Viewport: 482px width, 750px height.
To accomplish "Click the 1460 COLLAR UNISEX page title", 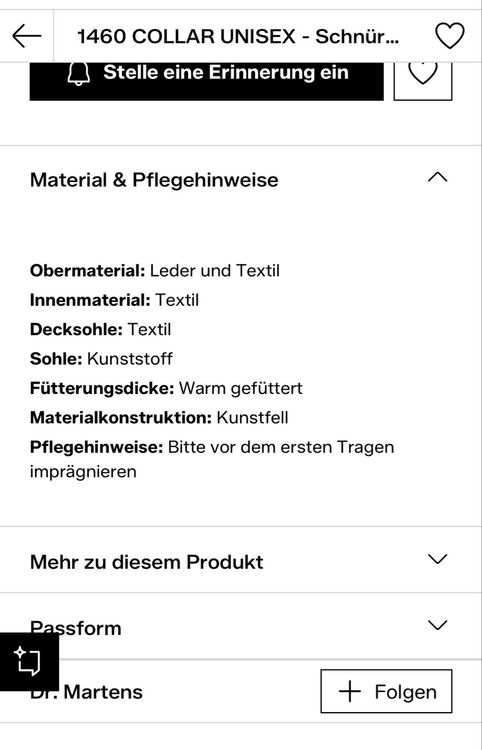I will point(238,36).
